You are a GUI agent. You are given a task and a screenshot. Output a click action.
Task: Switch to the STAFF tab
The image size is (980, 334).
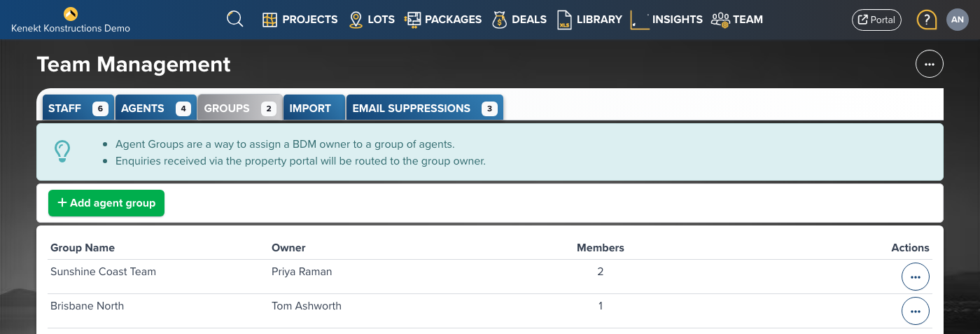(78, 109)
